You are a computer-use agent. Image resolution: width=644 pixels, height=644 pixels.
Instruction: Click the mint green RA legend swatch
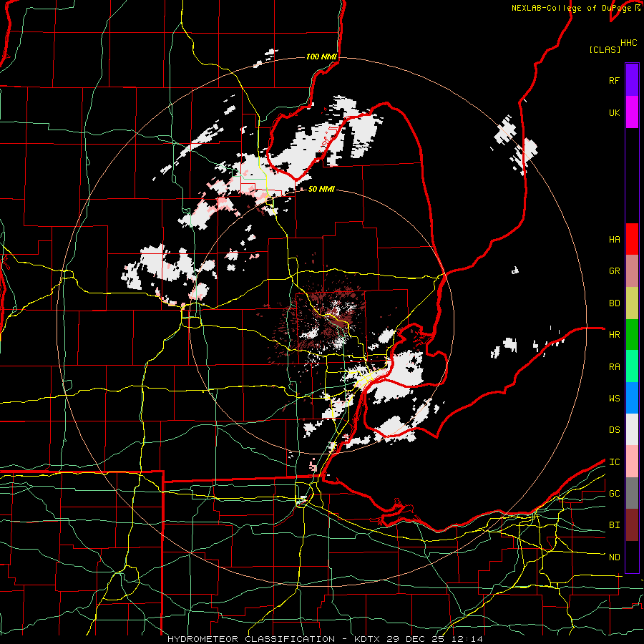[x=632, y=366]
